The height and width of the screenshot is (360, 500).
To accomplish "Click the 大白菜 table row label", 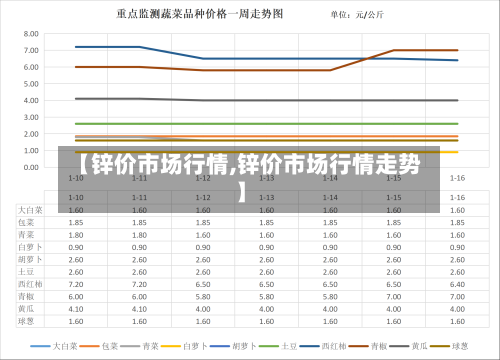I will [x=30, y=210].
